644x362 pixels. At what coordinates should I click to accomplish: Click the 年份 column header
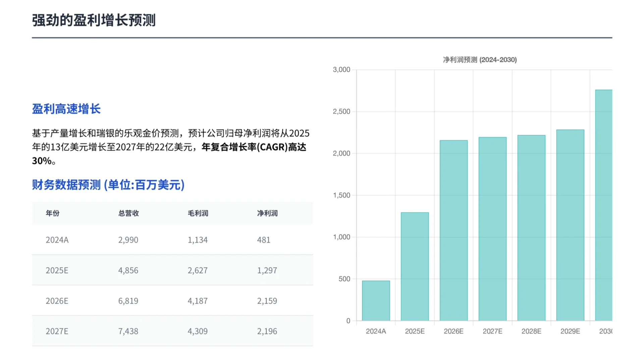(x=53, y=213)
